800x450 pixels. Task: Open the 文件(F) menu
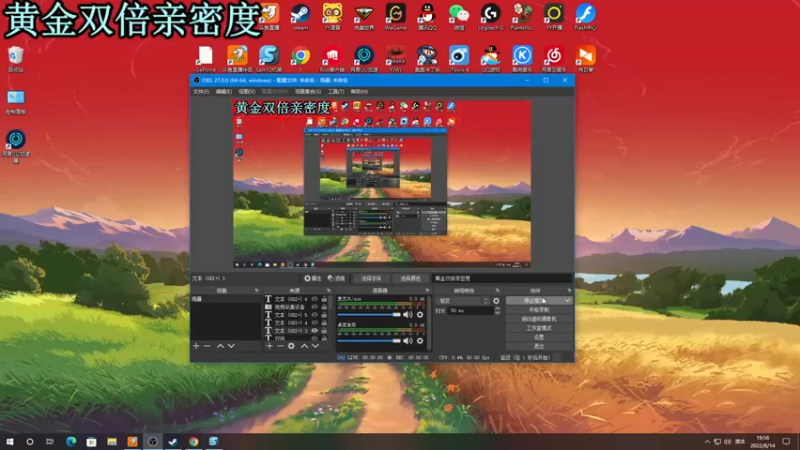[201, 92]
